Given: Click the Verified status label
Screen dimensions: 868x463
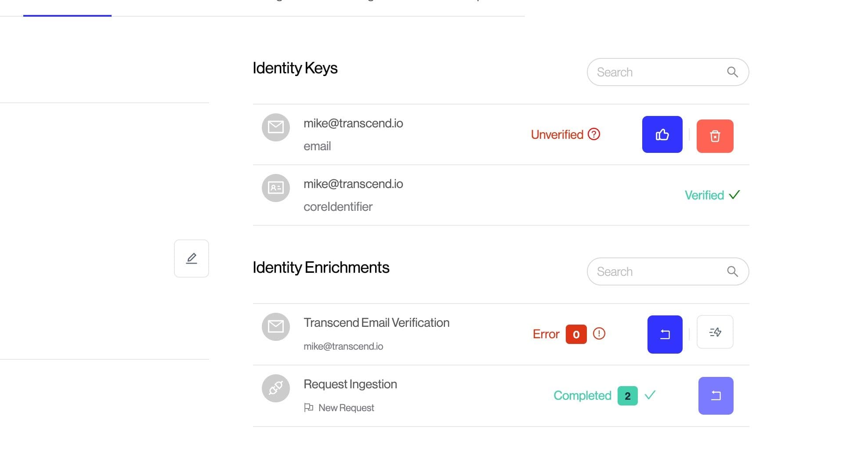Looking at the screenshot, I should click(704, 195).
